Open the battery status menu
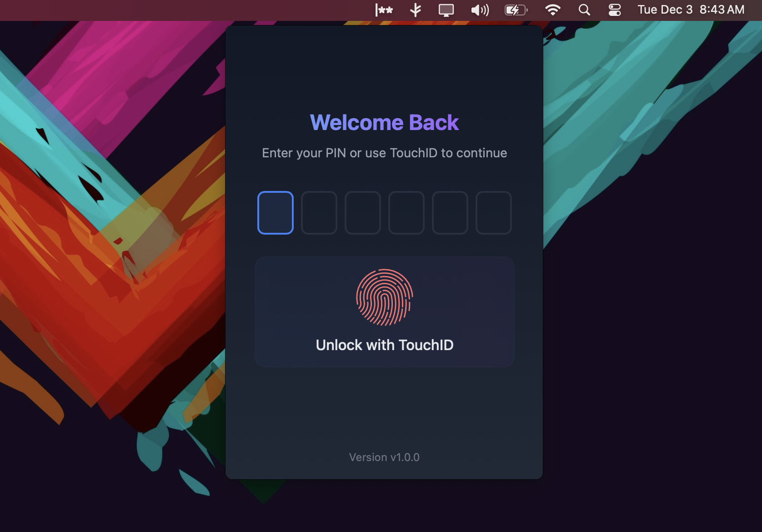762x532 pixels. click(516, 10)
